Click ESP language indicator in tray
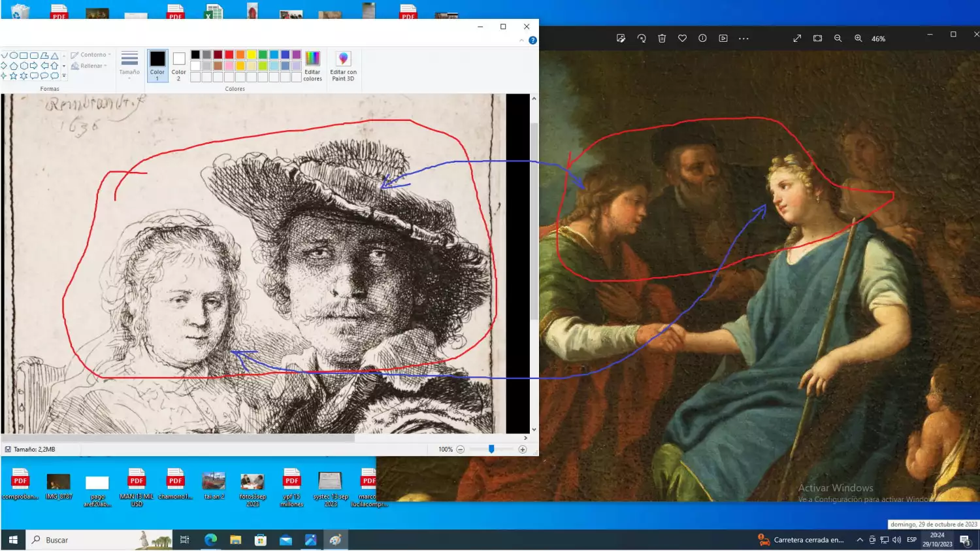980x551 pixels. point(911,540)
